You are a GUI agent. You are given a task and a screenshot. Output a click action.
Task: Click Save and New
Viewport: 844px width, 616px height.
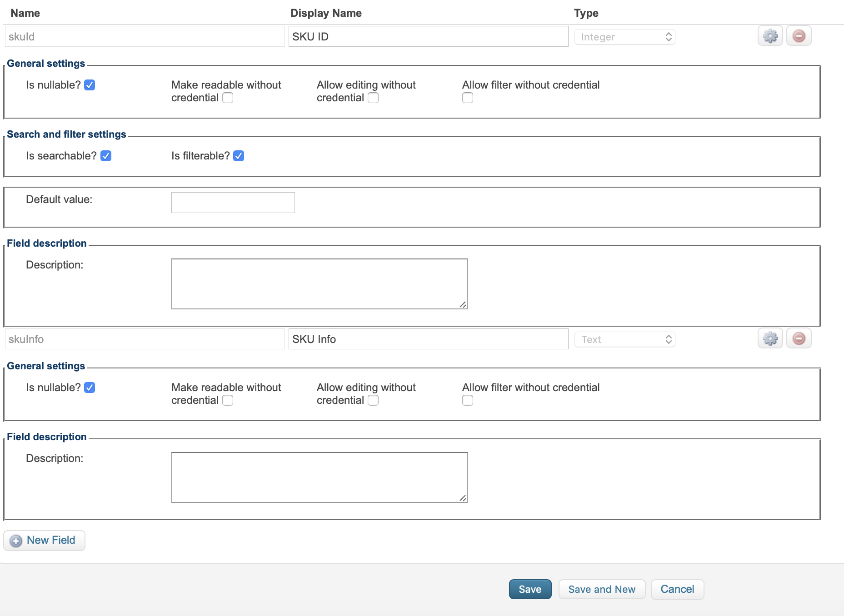click(x=601, y=589)
